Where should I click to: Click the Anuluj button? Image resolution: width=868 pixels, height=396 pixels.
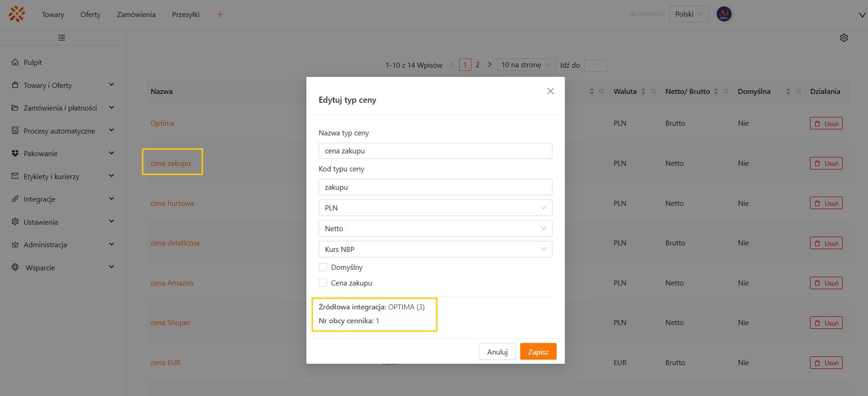pos(497,352)
